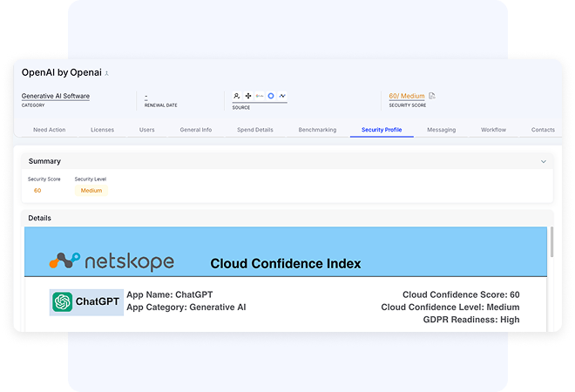Click the Generative AI Software category link
The image size is (575, 392).
56,96
